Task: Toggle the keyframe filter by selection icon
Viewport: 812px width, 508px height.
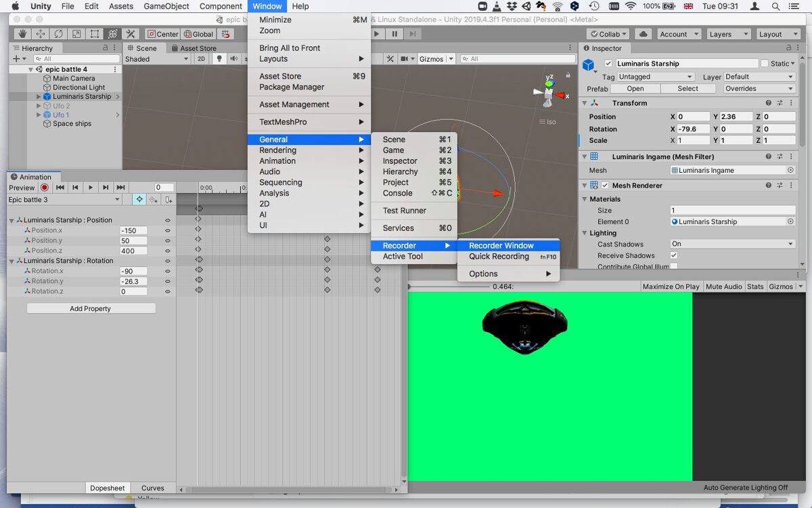Action: (139, 200)
